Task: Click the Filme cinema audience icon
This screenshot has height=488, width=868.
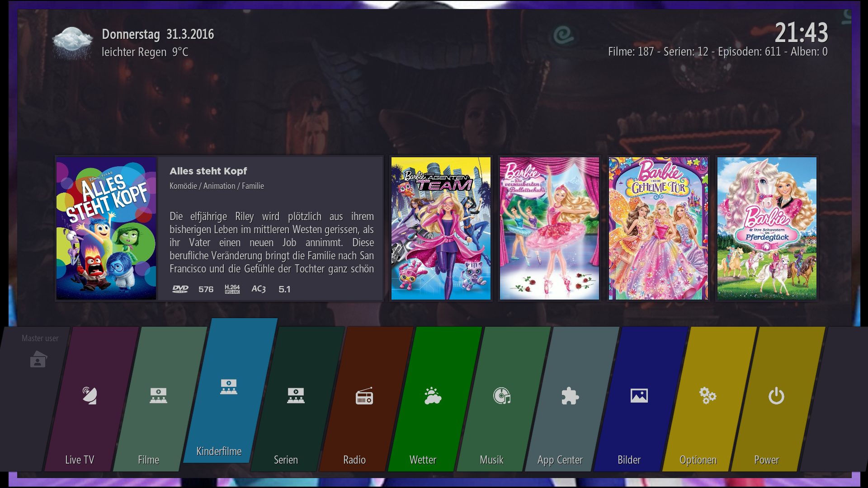Action: pyautogui.click(x=158, y=395)
